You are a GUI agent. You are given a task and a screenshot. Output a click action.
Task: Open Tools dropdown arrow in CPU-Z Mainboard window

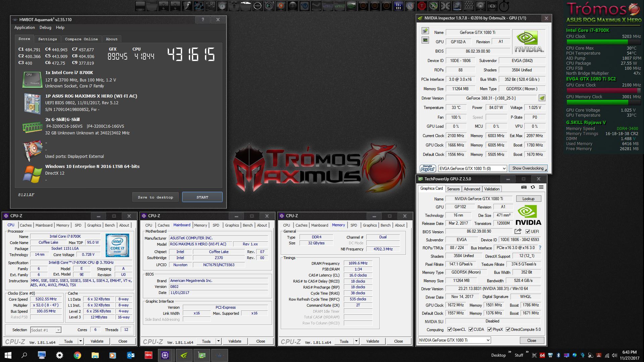coord(218,341)
